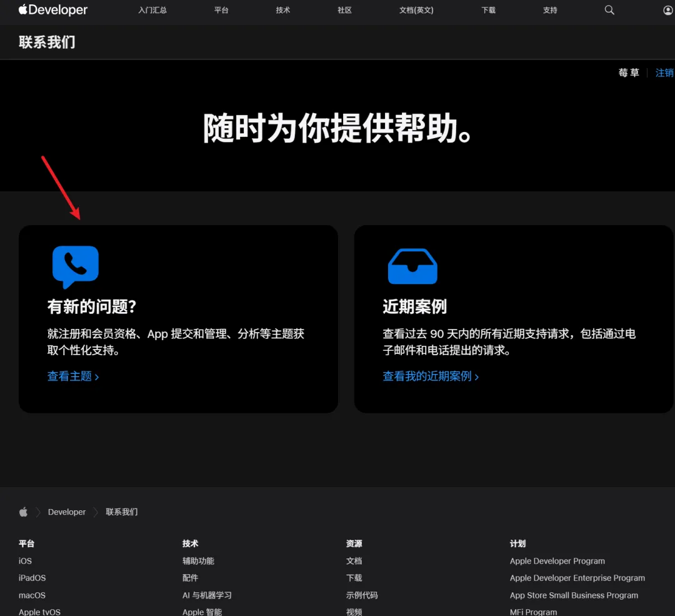The width and height of the screenshot is (675, 616).
Task: Click 联系我们 in the breadcrumb
Action: (122, 512)
